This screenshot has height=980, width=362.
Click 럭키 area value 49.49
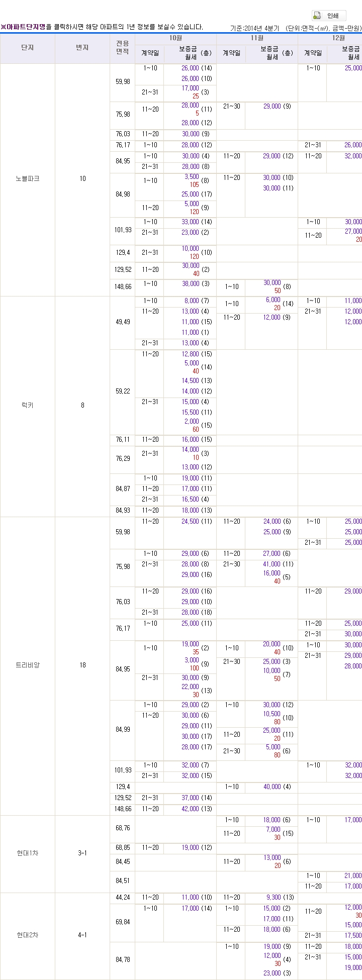click(123, 322)
